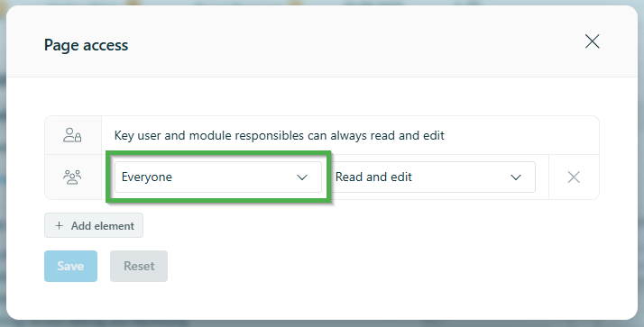Click the blurred background outside the dialog

[x=3, y=164]
